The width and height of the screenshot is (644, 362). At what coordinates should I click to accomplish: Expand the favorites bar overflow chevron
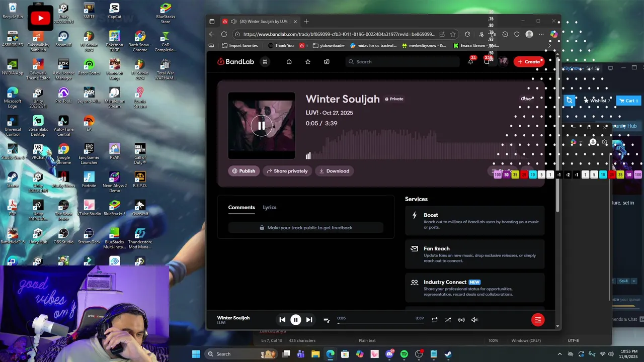point(549,46)
